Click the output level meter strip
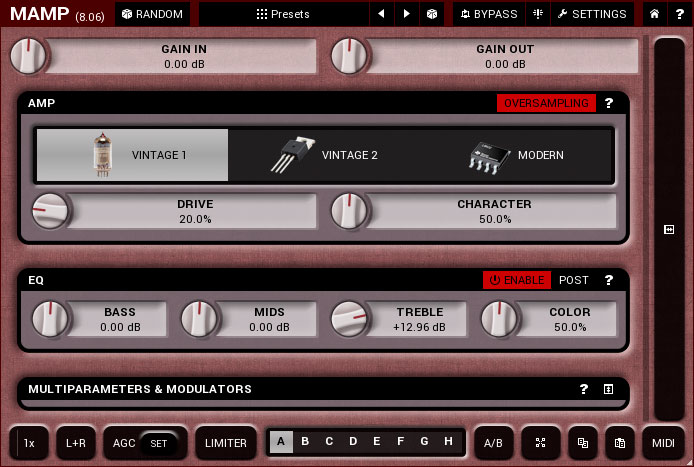 click(669, 229)
